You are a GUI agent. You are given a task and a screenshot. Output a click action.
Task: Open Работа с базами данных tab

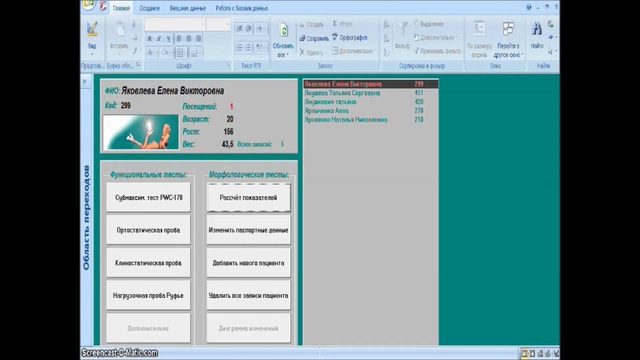tap(242, 8)
